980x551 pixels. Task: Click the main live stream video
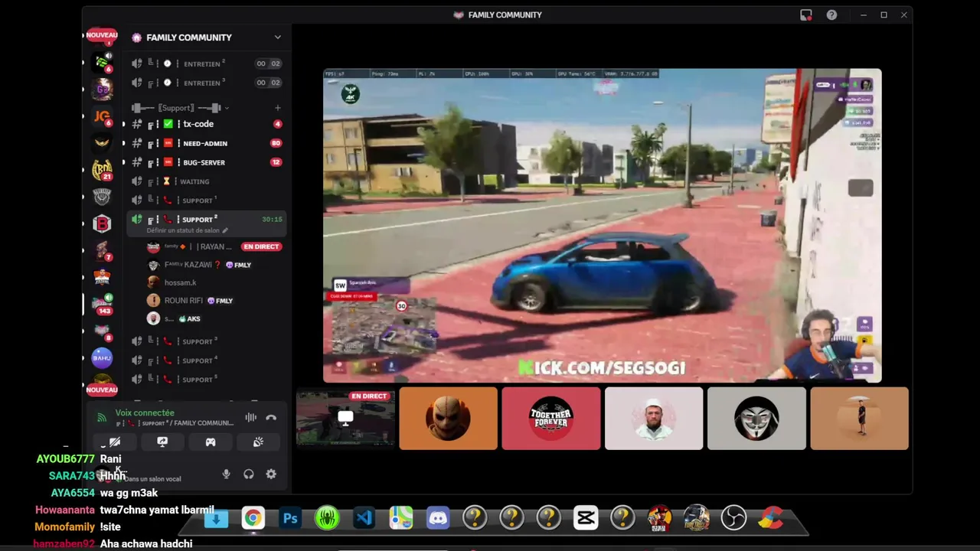602,226
